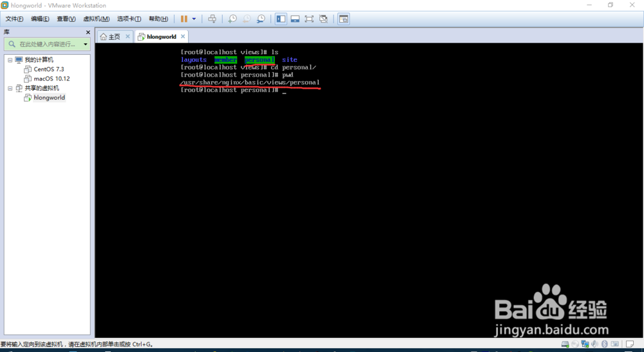
Task: Toggle the thumbnail bar view button
Action: coord(295,19)
